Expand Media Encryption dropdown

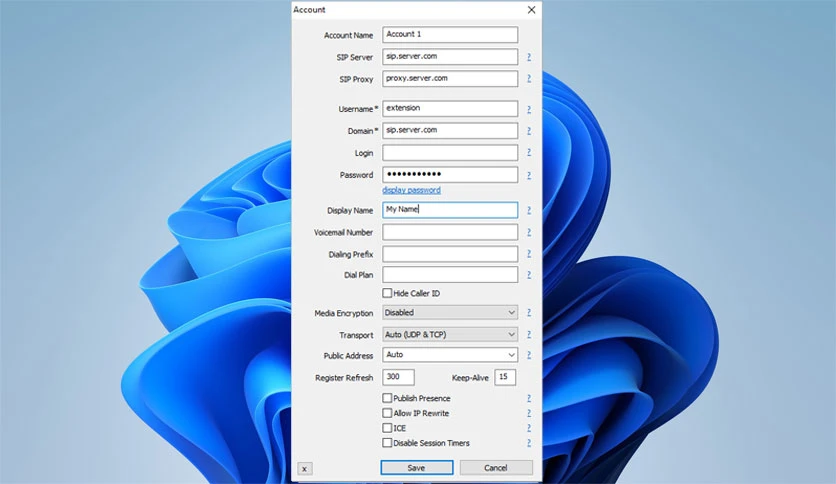coord(450,313)
